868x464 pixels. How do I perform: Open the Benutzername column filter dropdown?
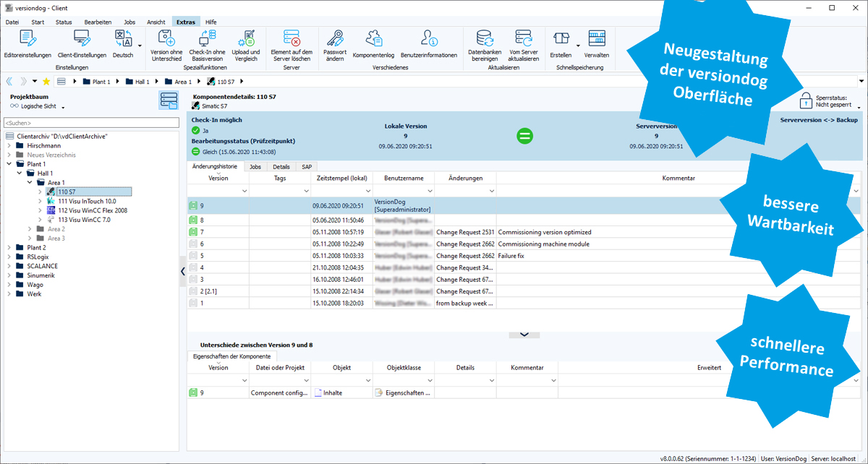[429, 191]
